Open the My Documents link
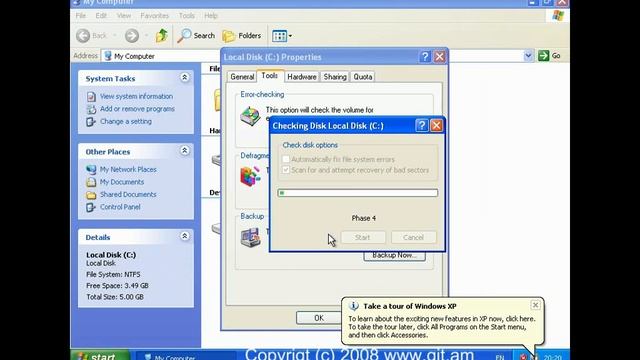 click(x=122, y=182)
